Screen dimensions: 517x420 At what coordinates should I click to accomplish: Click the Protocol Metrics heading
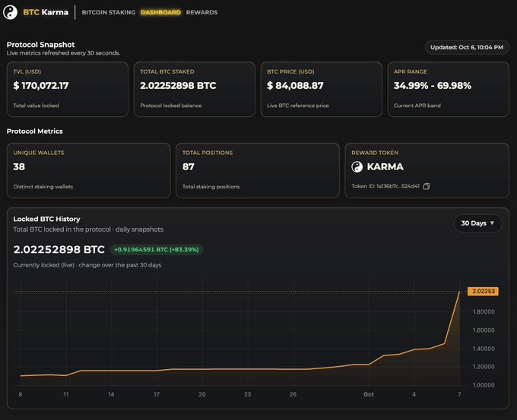click(35, 131)
